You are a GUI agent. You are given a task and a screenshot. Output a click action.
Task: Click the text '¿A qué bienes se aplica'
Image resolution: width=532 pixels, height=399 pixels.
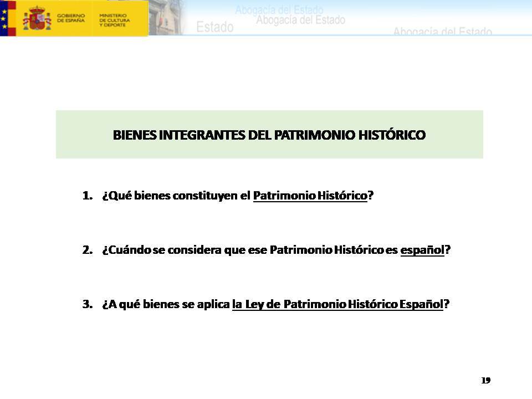click(x=166, y=304)
